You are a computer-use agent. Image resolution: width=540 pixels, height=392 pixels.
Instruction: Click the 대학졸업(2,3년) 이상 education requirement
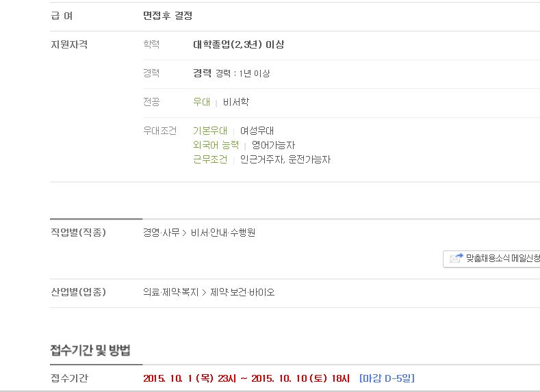tap(239, 44)
